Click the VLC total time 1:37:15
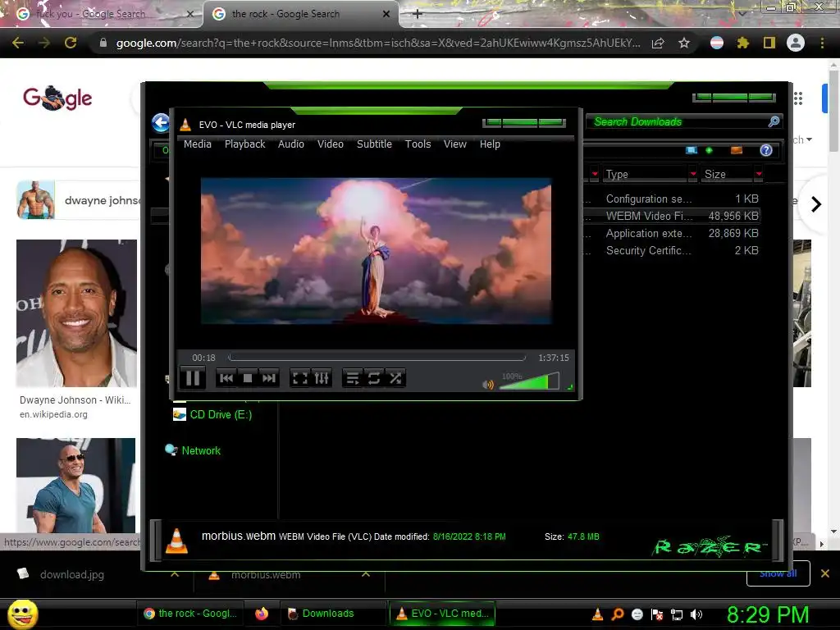The height and width of the screenshot is (630, 840). [554, 358]
